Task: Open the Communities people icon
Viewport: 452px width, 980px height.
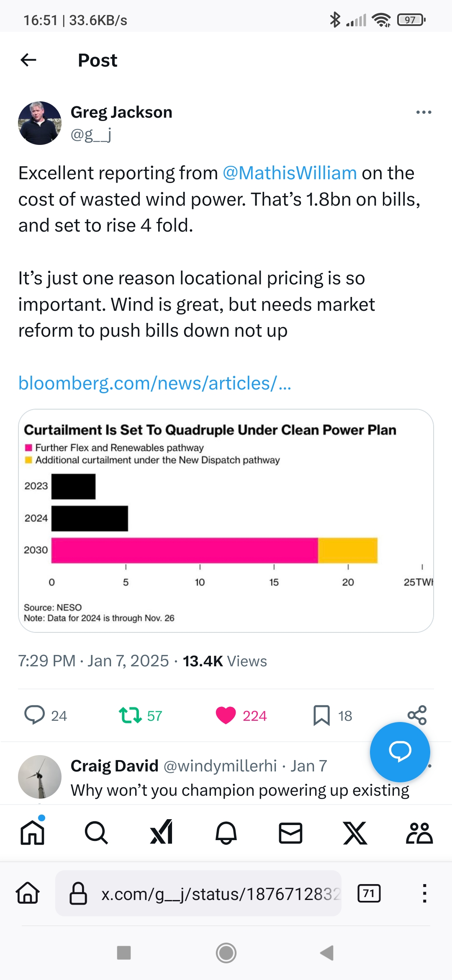Action: coord(419,833)
